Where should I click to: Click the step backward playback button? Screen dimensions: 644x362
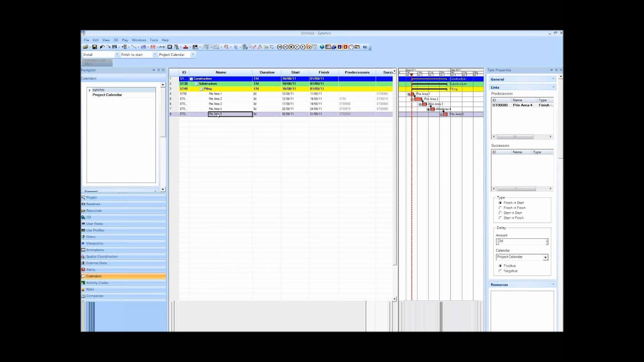[x=285, y=47]
